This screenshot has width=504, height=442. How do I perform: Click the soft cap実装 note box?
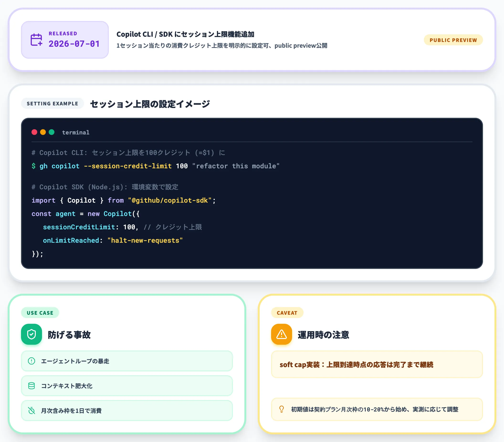tap(377, 364)
